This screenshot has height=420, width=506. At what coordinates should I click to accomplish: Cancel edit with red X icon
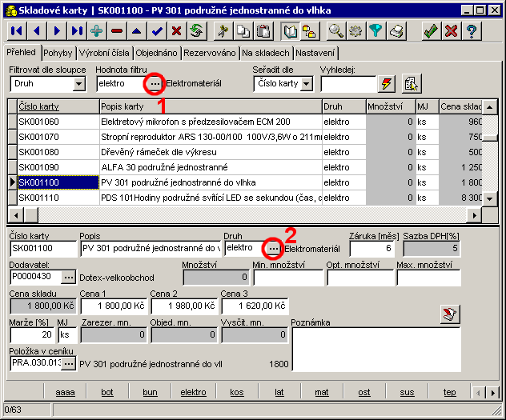coord(176,31)
